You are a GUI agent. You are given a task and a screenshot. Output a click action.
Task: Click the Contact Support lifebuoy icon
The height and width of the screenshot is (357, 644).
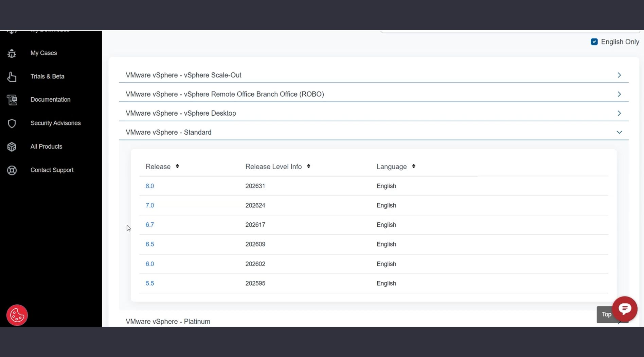(x=12, y=170)
